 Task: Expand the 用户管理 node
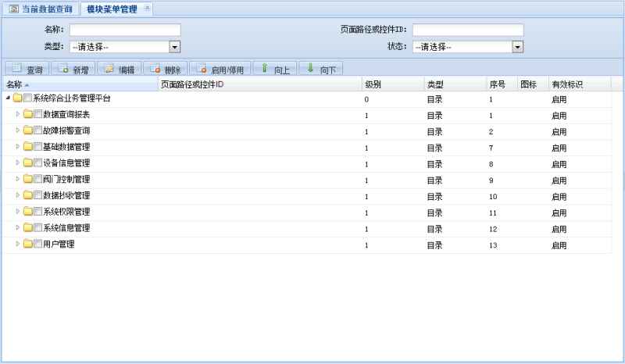(x=17, y=244)
